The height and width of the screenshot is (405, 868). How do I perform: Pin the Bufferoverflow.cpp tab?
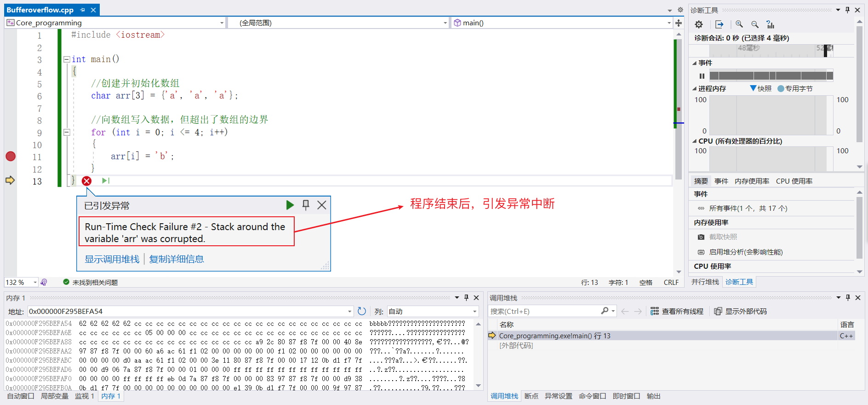click(x=82, y=10)
